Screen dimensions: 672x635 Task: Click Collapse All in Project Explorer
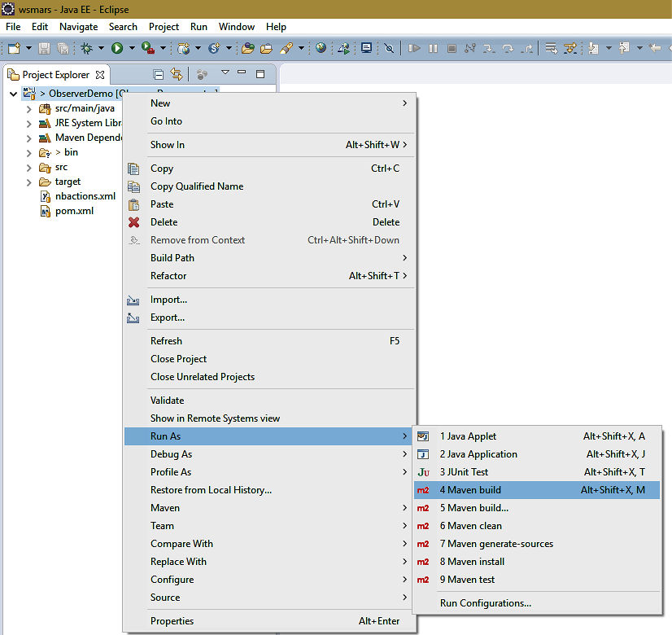pos(159,74)
